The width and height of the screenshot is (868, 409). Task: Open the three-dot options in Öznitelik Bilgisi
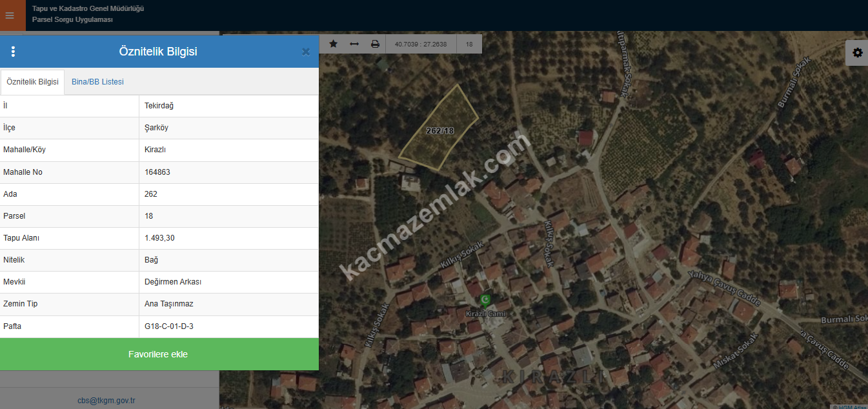[x=14, y=52]
